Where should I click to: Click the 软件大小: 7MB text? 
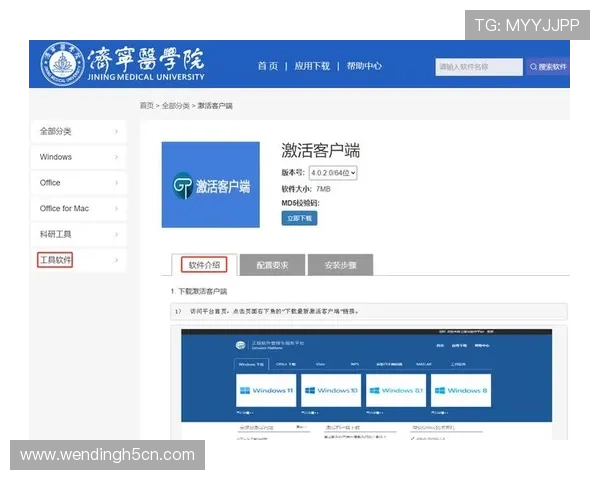(x=306, y=189)
